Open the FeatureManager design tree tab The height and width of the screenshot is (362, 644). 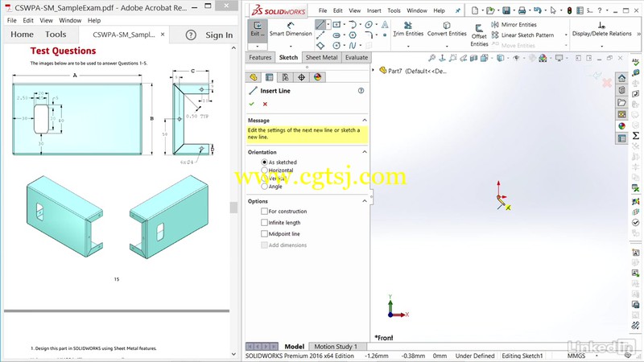point(254,77)
